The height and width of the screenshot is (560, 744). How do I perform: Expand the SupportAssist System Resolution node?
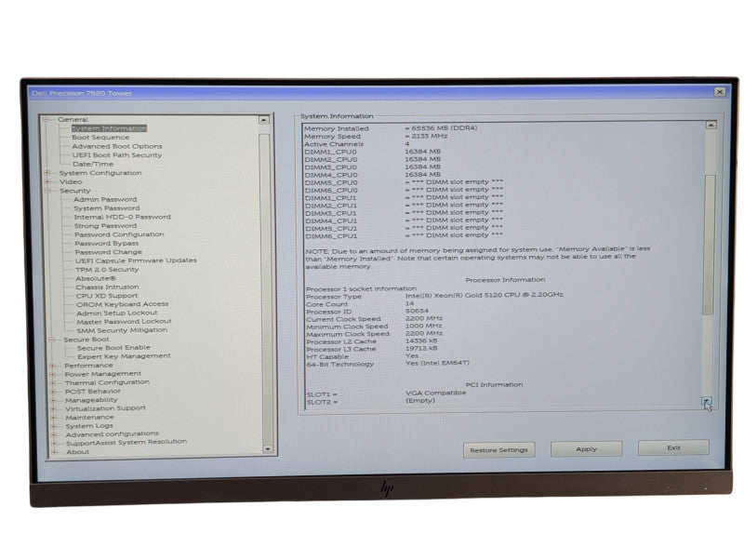[x=54, y=443]
